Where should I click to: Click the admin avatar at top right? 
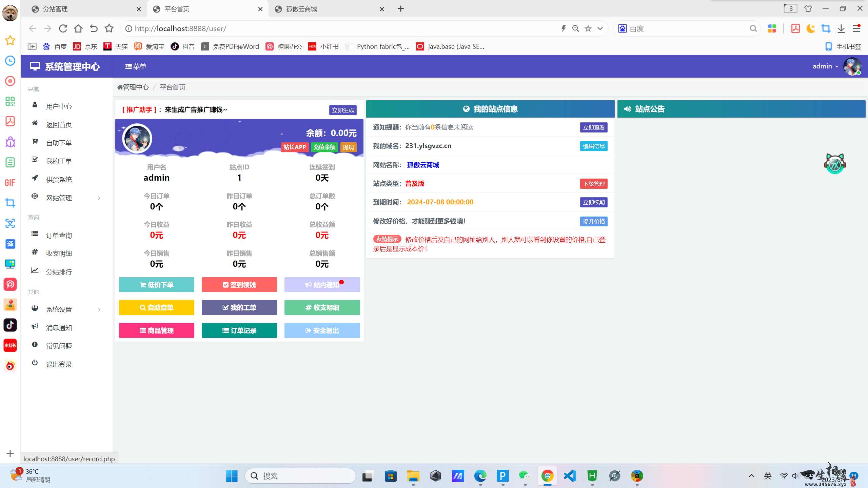[x=852, y=66]
